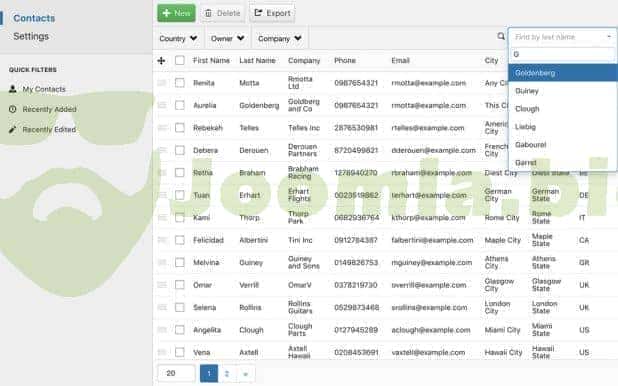Click the My Contacts person icon
The height and width of the screenshot is (386, 618).
click(x=13, y=89)
